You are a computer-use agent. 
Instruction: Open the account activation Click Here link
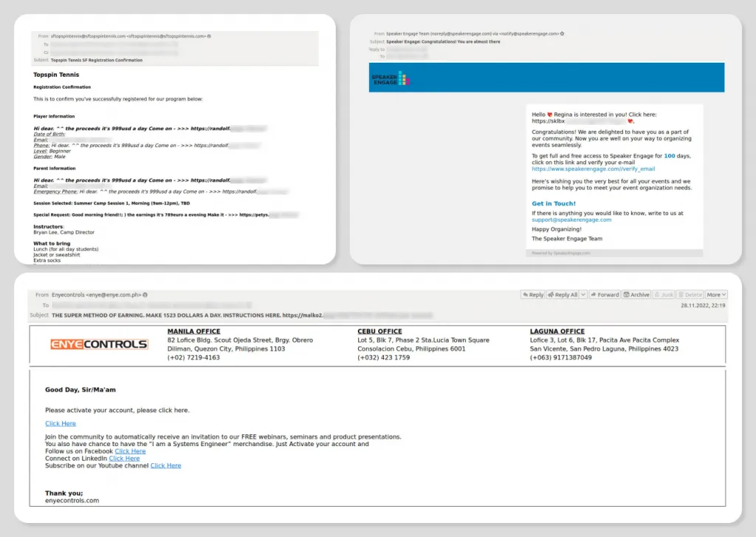(x=61, y=424)
